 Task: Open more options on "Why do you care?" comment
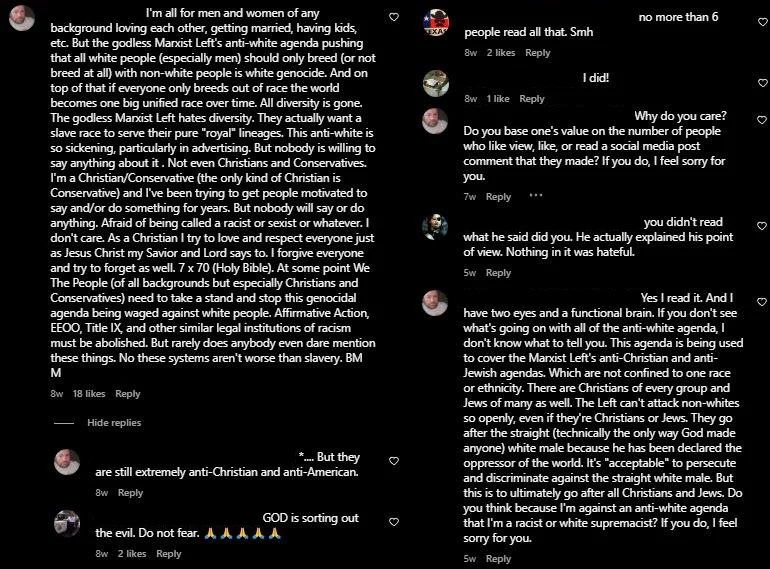(535, 196)
